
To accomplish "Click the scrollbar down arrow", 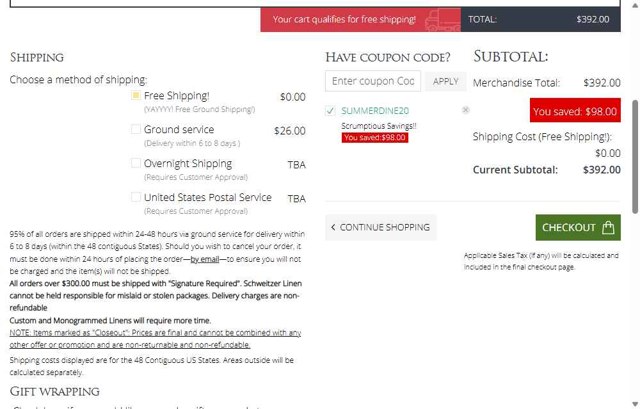I will [x=635, y=404].
